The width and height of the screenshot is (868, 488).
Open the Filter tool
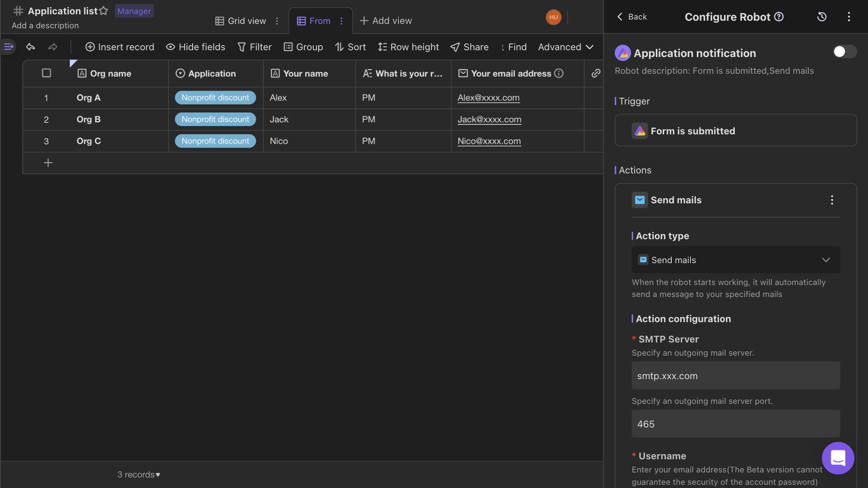pos(254,47)
